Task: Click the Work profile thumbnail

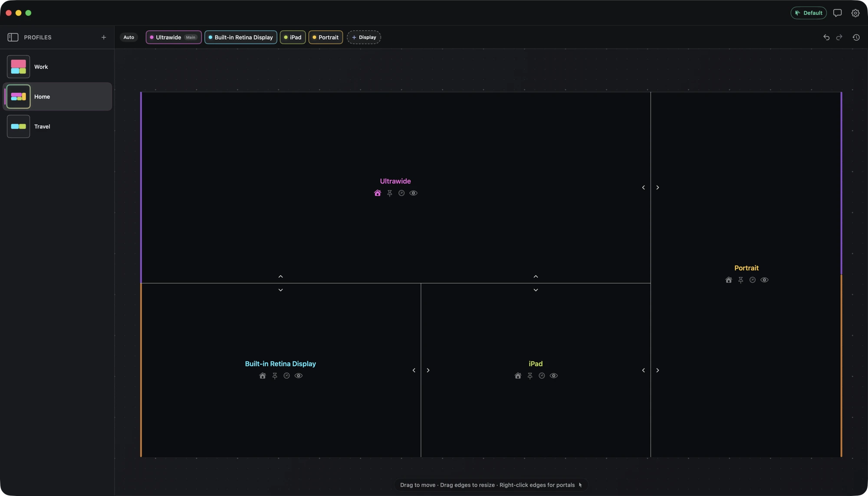Action: pos(18,67)
